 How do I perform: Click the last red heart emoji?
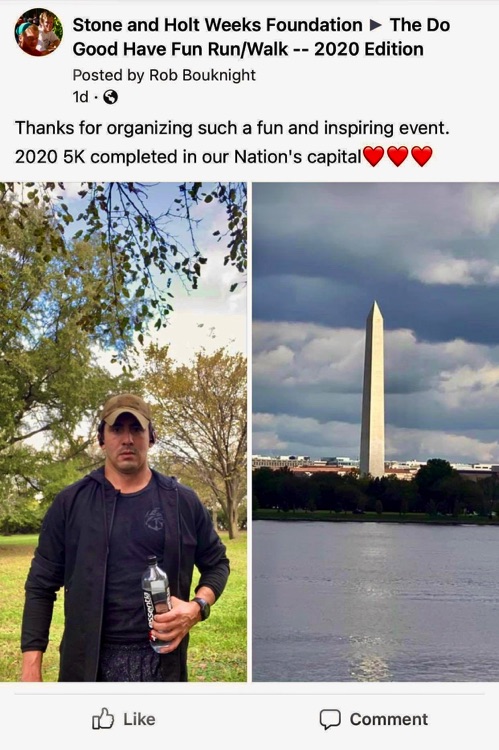point(421,156)
